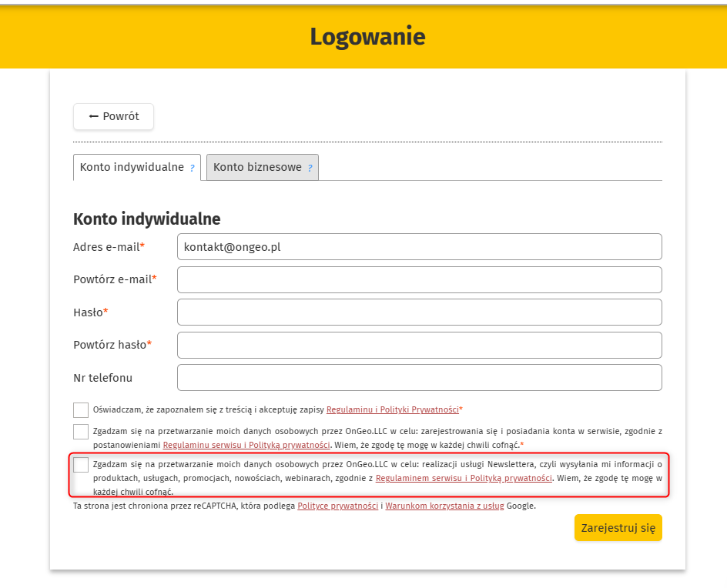Open Regulaminem serwisu link in Newsletter consent
Image resolution: width=727 pixels, height=588 pixels.
tap(464, 478)
